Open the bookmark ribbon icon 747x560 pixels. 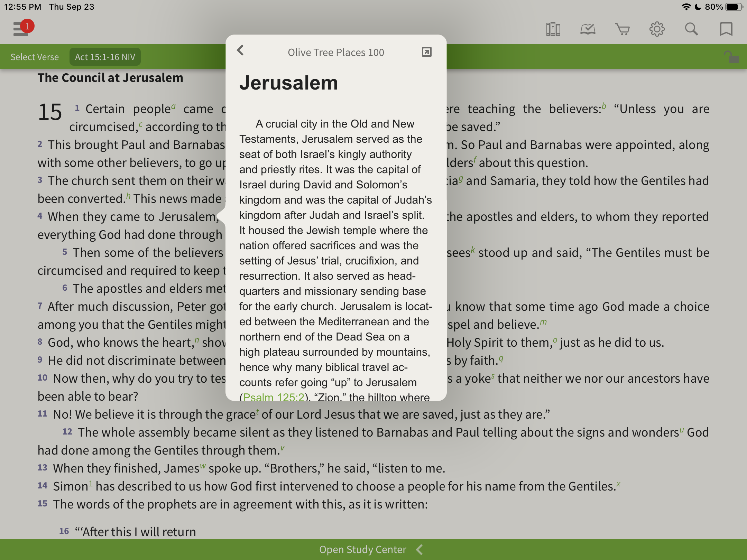click(x=726, y=29)
